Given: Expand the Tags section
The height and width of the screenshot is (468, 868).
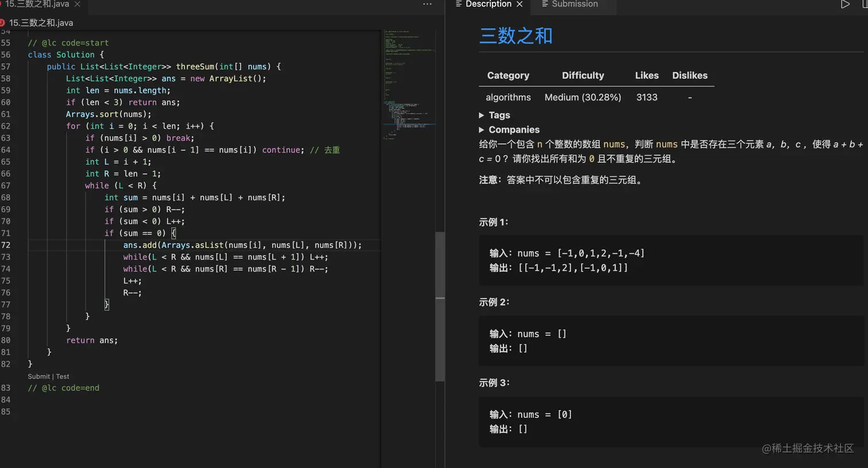Looking at the screenshot, I should coord(494,115).
